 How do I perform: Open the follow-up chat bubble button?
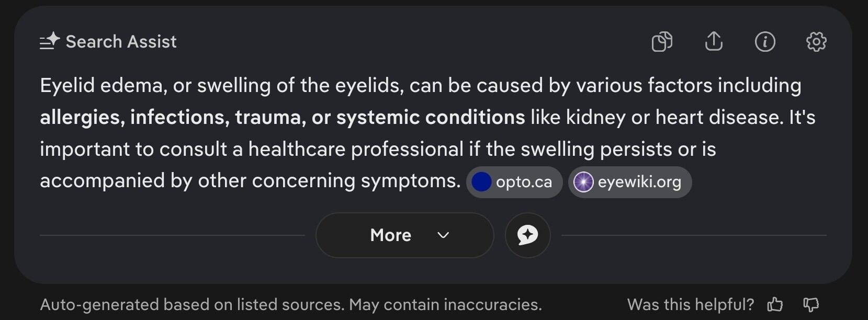coord(527,235)
